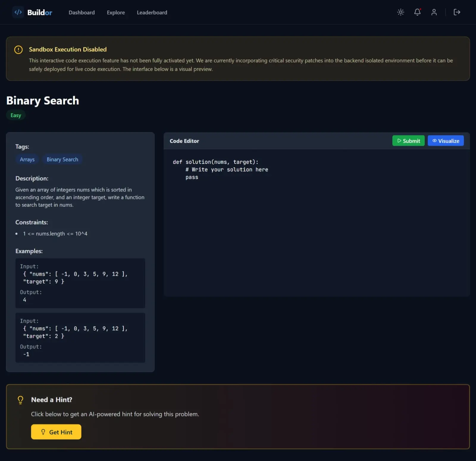476x461 pixels.
Task: Select the Binary Search tag
Action: coord(62,159)
